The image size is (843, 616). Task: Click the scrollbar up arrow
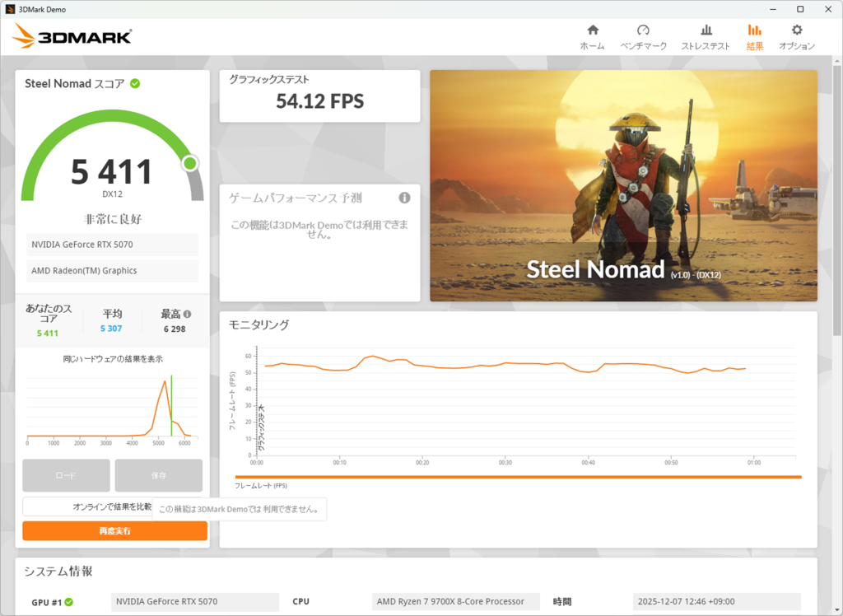point(837,61)
